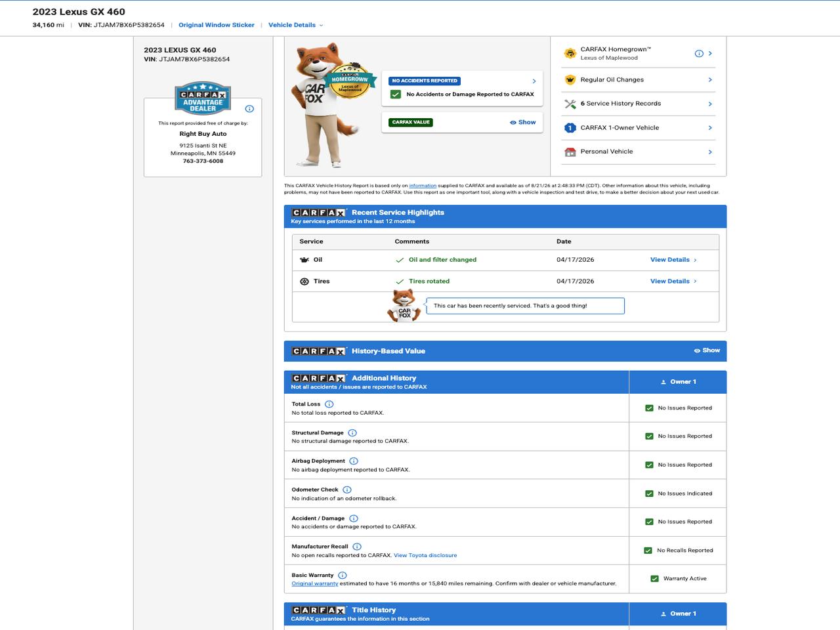Open info icon for Odometer Check
Viewport: 840px width, 630px height.
[x=347, y=490]
